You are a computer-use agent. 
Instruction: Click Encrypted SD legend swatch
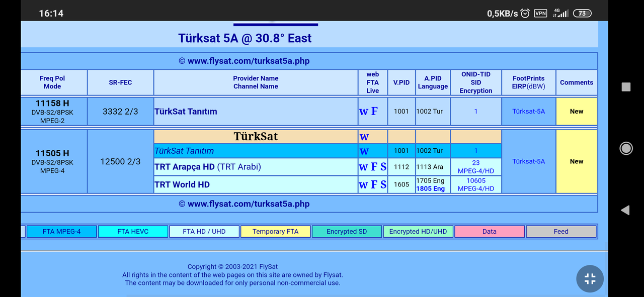[347, 232]
